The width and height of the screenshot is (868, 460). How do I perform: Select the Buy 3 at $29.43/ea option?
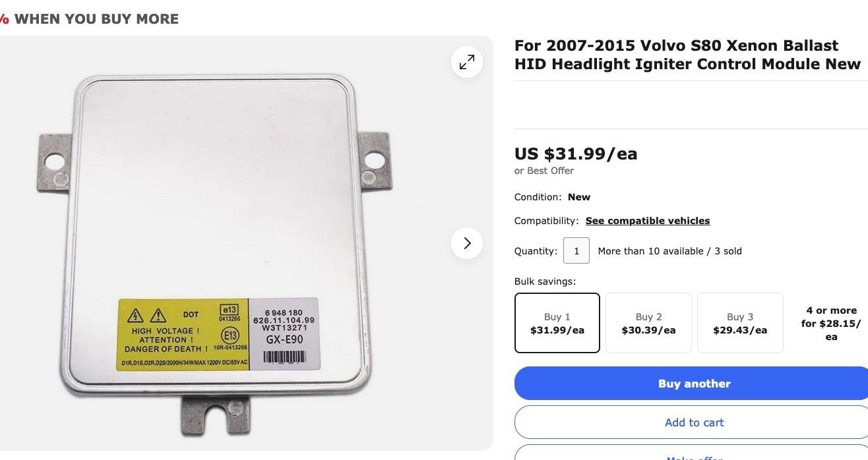(740, 323)
